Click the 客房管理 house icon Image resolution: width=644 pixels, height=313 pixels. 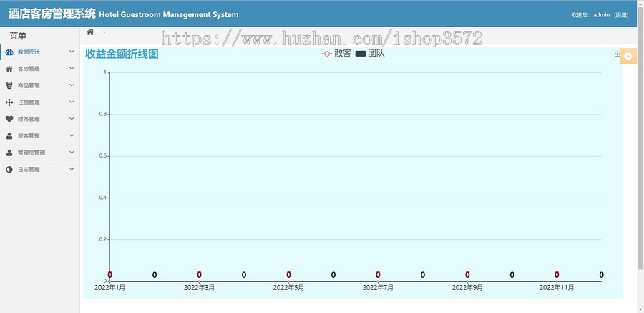click(x=9, y=69)
